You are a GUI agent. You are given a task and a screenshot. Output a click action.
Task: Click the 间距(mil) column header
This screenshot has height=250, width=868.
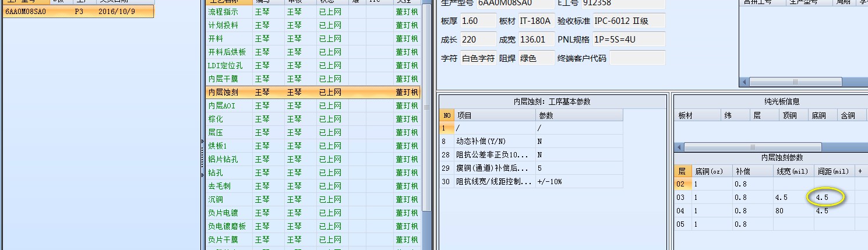pyautogui.click(x=834, y=171)
